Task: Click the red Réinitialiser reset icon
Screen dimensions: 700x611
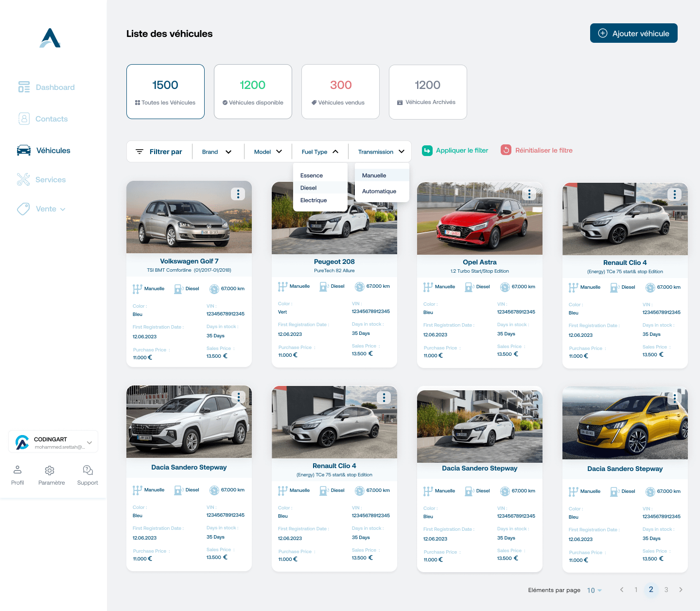Action: pos(506,150)
